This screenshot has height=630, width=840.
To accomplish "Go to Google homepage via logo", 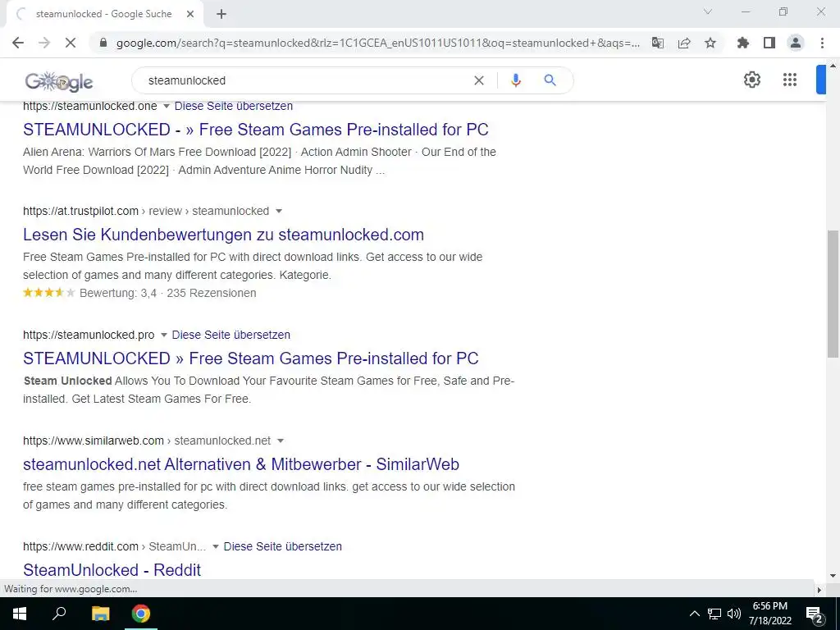I will 59,81.
